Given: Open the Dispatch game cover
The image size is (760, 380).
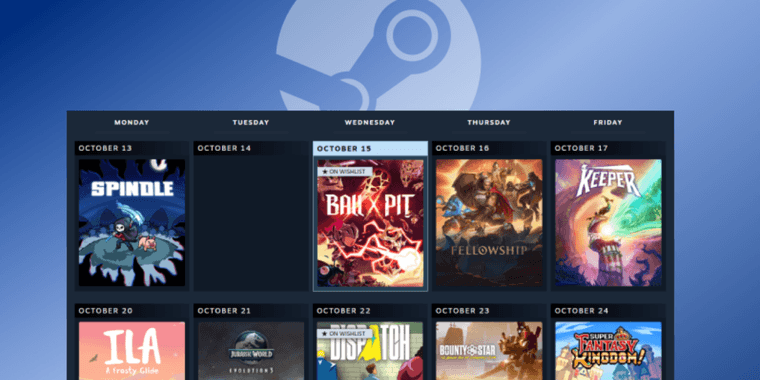Looking at the screenshot, I should [370, 351].
